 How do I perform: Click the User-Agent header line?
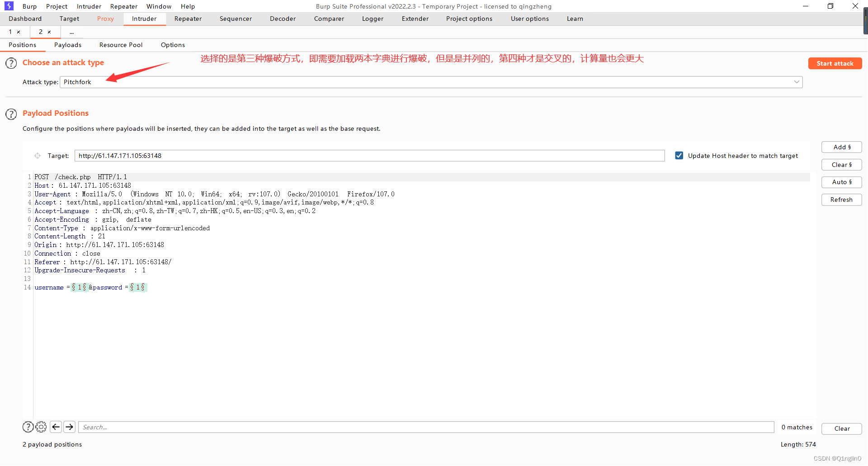(214, 194)
